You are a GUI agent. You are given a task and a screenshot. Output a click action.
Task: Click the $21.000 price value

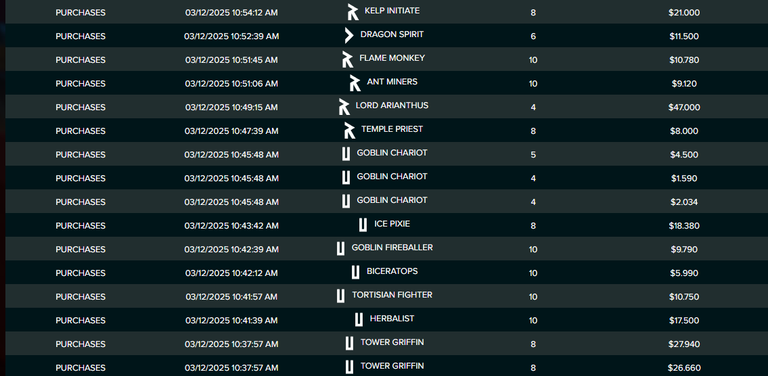tap(684, 13)
